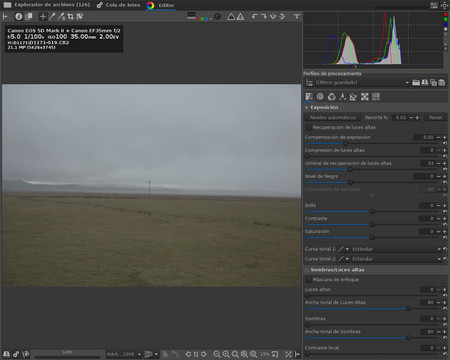Reset Saturación to default
This screenshot has width=450, height=360.
pyautogui.click(x=445, y=237)
